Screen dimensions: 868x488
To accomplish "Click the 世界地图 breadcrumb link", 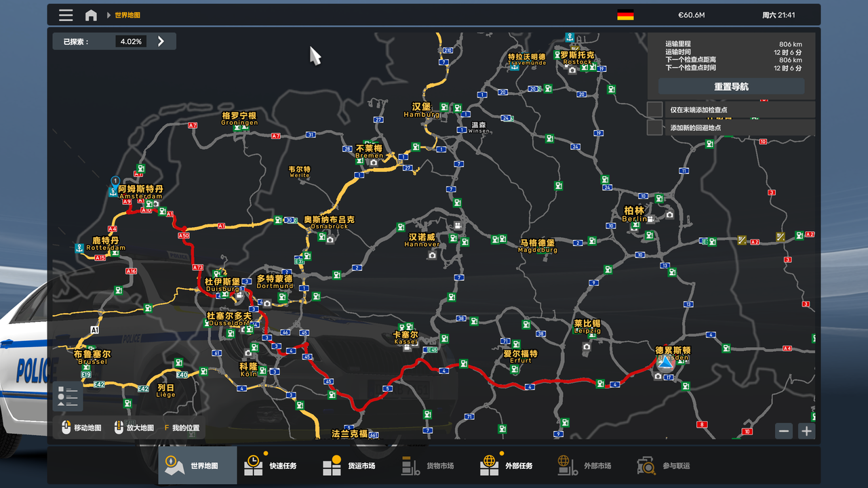I will point(127,15).
